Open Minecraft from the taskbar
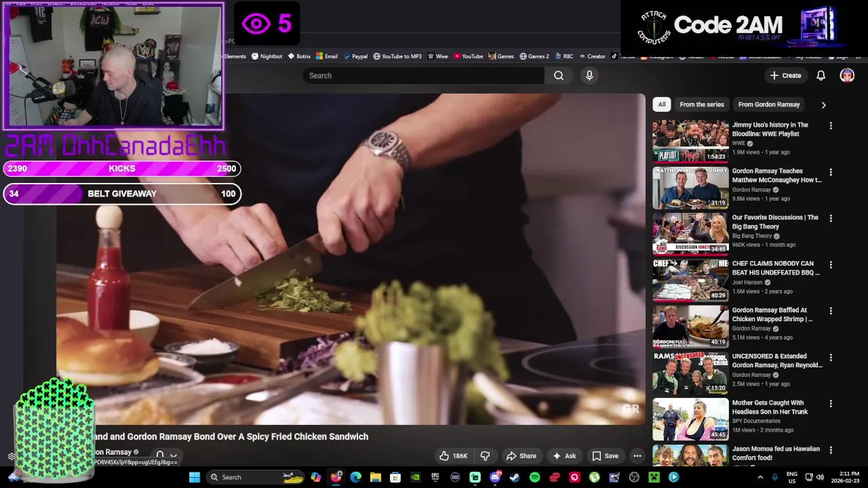The image size is (868, 488). pyautogui.click(x=654, y=477)
